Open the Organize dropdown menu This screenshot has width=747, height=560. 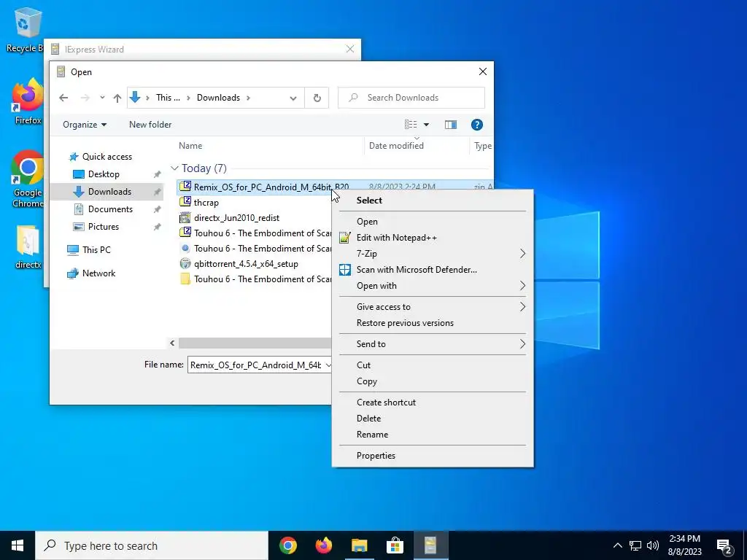[85, 125]
